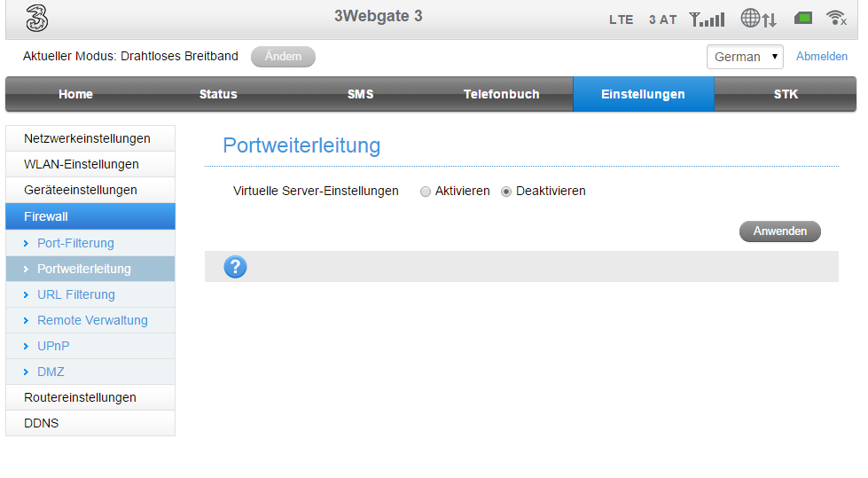
Task: Open the SMS tab
Action: 360,94
